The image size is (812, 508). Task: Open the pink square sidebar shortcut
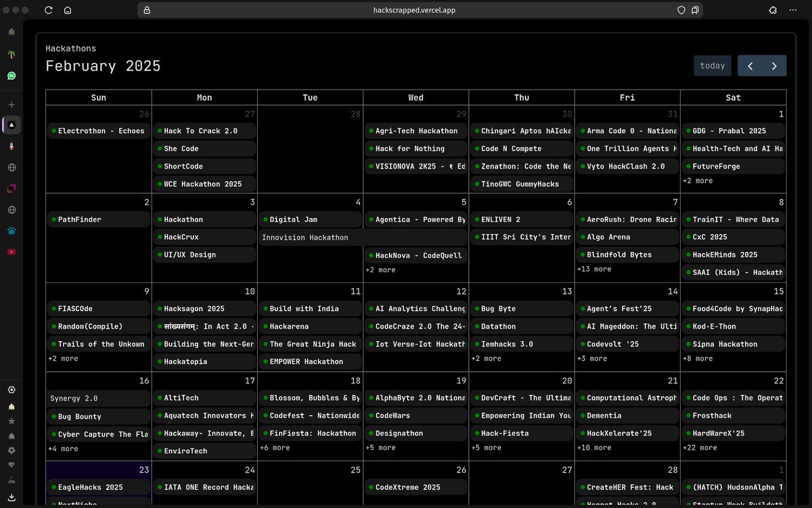click(x=12, y=188)
